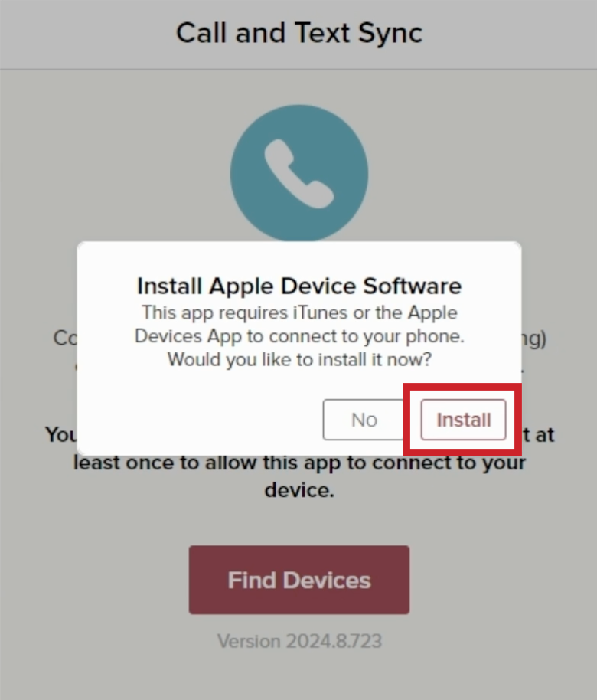Click the bold 'least once to allow' text
Viewport: 597px width, 700px height.
click(299, 463)
